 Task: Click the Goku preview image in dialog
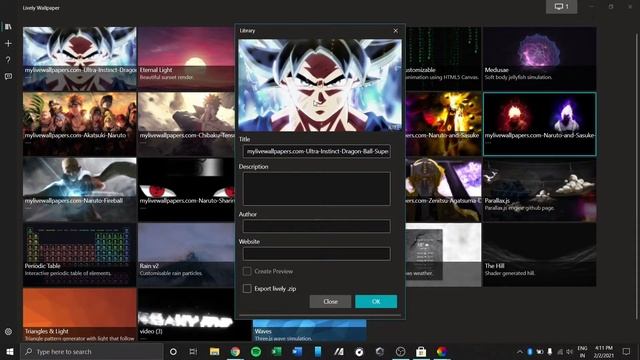click(x=320, y=85)
